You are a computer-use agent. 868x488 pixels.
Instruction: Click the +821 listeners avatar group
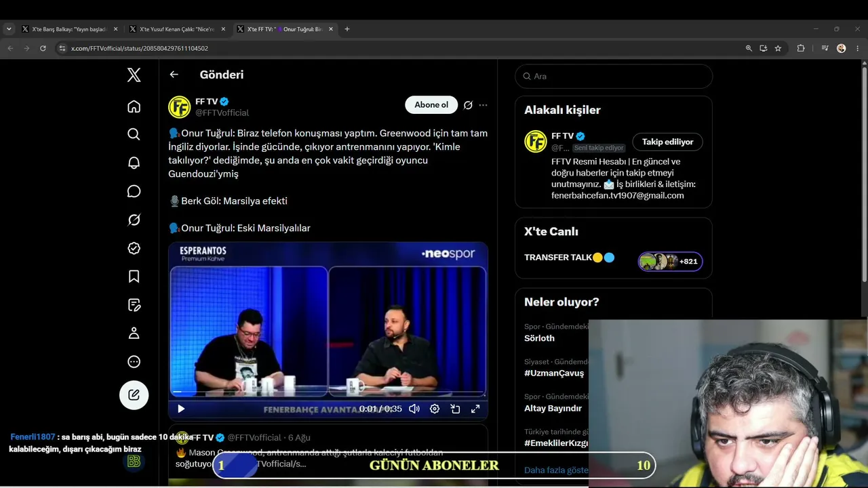[670, 262]
